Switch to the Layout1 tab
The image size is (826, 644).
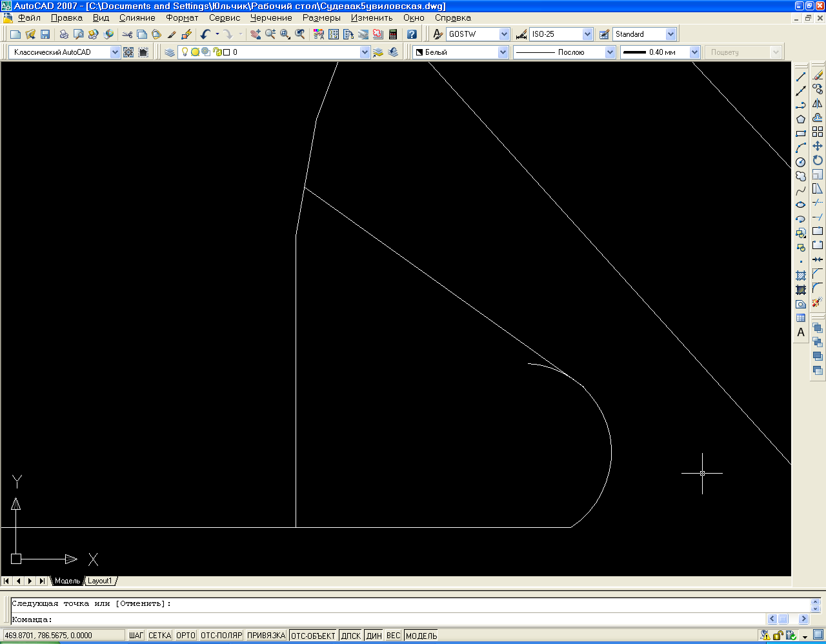pos(100,581)
